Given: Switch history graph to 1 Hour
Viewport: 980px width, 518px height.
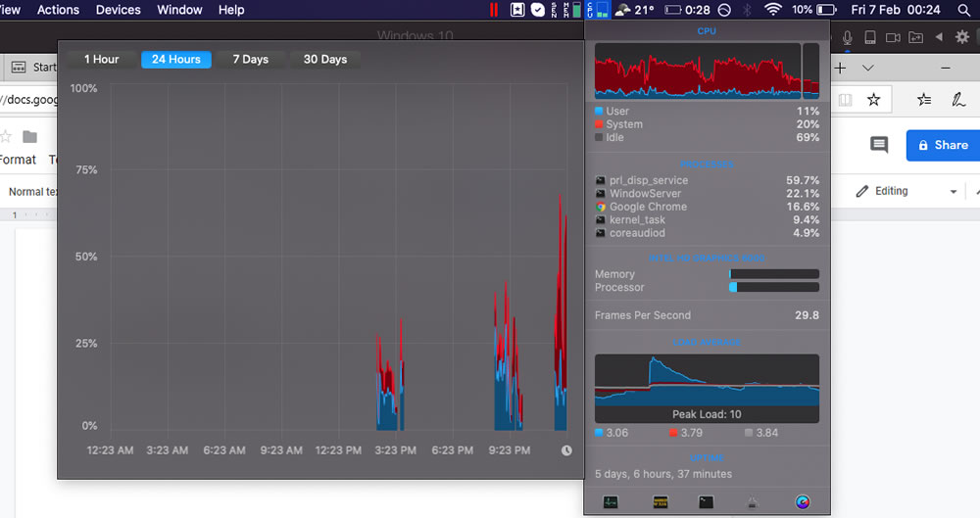Looking at the screenshot, I should (x=101, y=60).
